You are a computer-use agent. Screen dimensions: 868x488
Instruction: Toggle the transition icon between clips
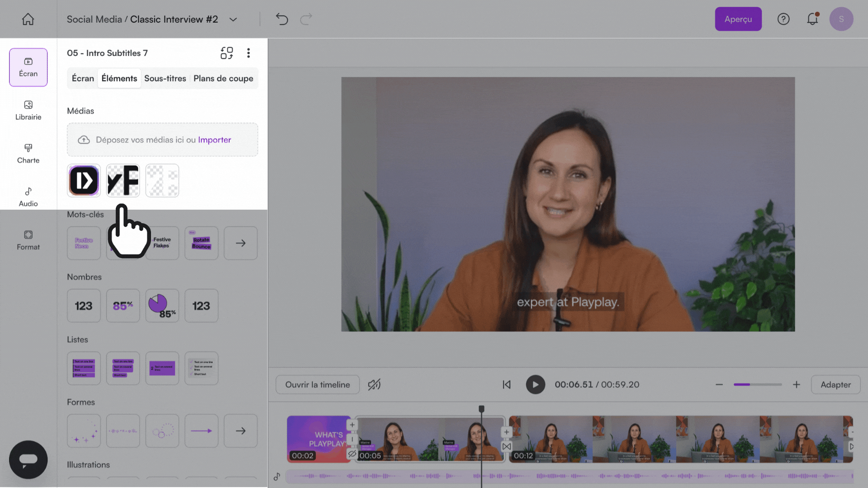click(506, 446)
